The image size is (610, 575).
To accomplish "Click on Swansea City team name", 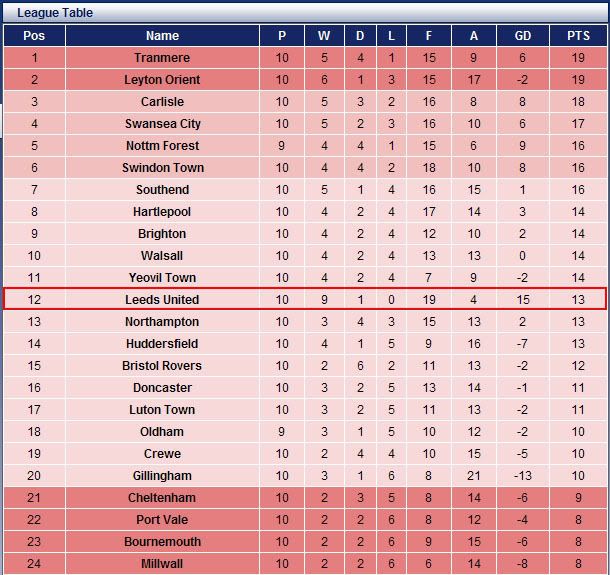I will point(162,124).
